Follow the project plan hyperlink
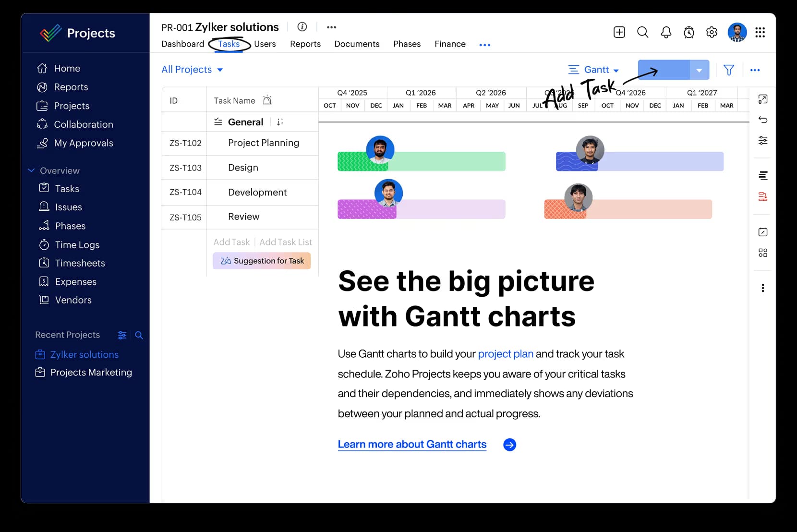Image resolution: width=797 pixels, height=532 pixels. (506, 354)
